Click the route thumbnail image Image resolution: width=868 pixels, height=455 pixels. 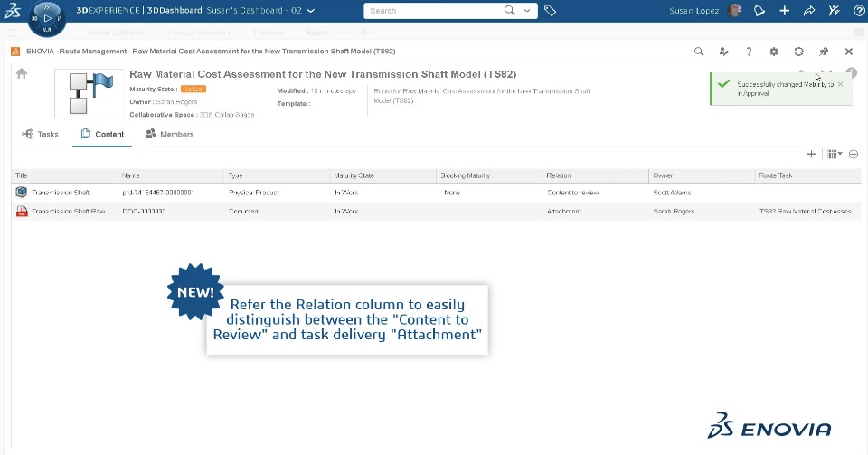pos(90,93)
